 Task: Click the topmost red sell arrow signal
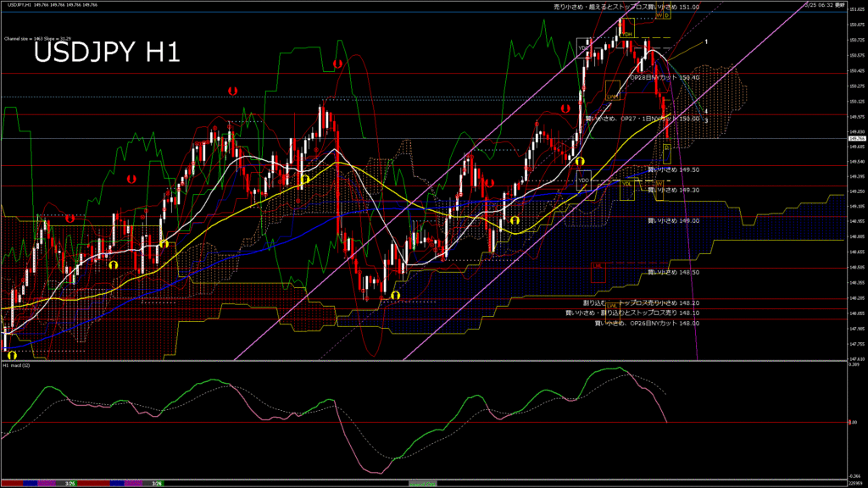point(337,64)
